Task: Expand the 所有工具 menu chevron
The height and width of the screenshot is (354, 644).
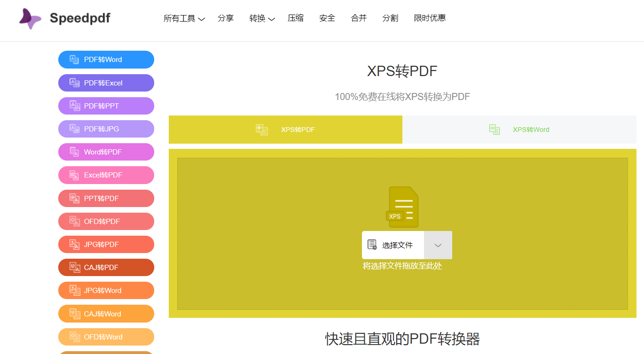Action: pyautogui.click(x=202, y=19)
